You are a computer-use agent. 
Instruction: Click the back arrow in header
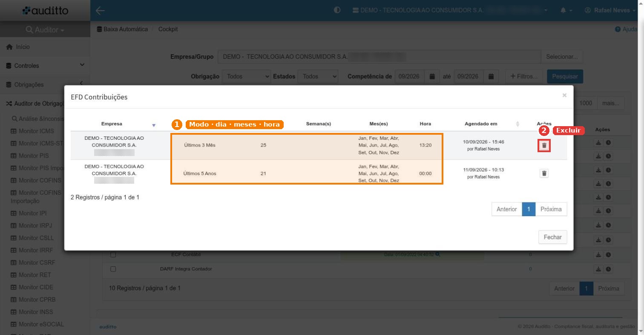click(100, 11)
